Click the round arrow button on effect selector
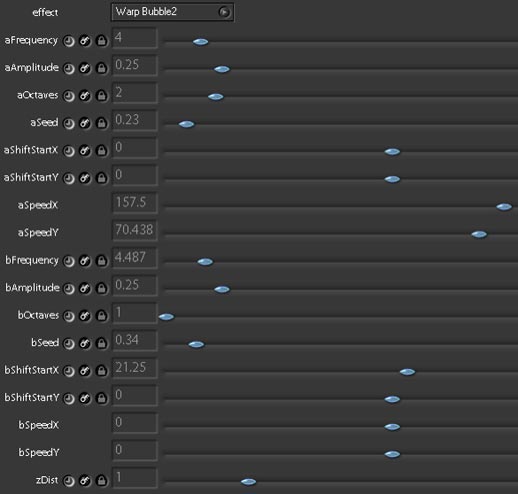Image resolution: width=518 pixels, height=494 pixels. (x=224, y=12)
